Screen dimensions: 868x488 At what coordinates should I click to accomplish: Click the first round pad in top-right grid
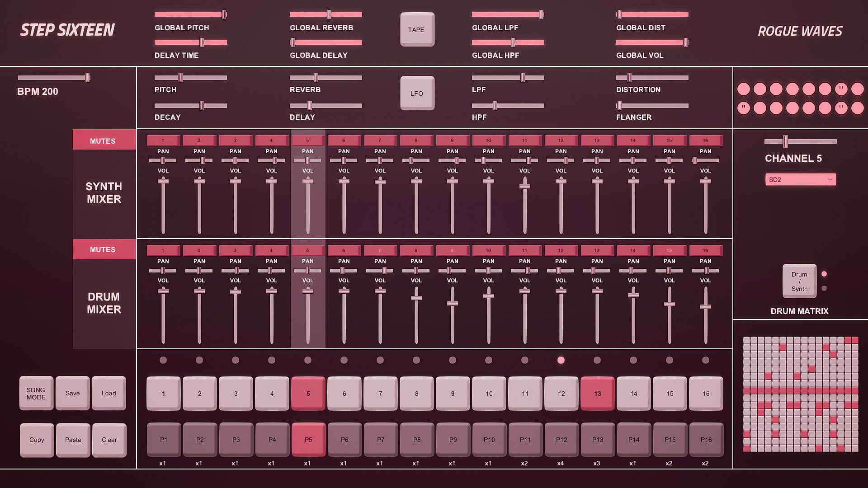coord(743,89)
